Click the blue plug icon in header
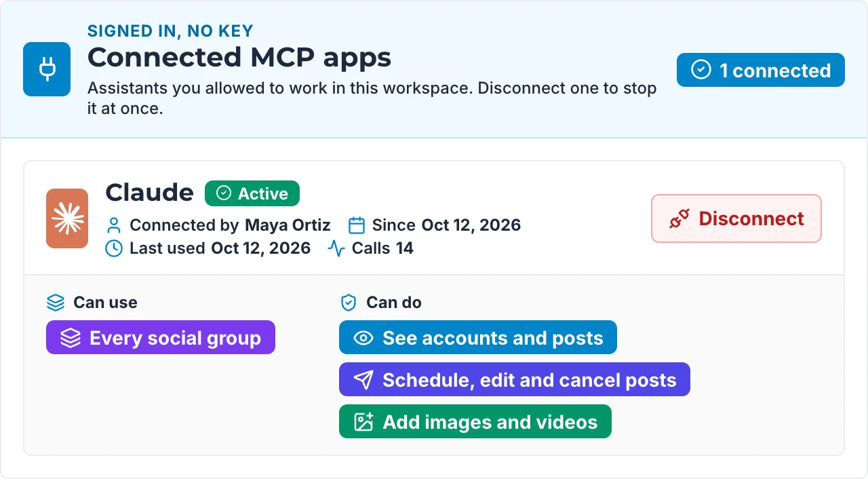This screenshot has width=868, height=479. pos(47,69)
